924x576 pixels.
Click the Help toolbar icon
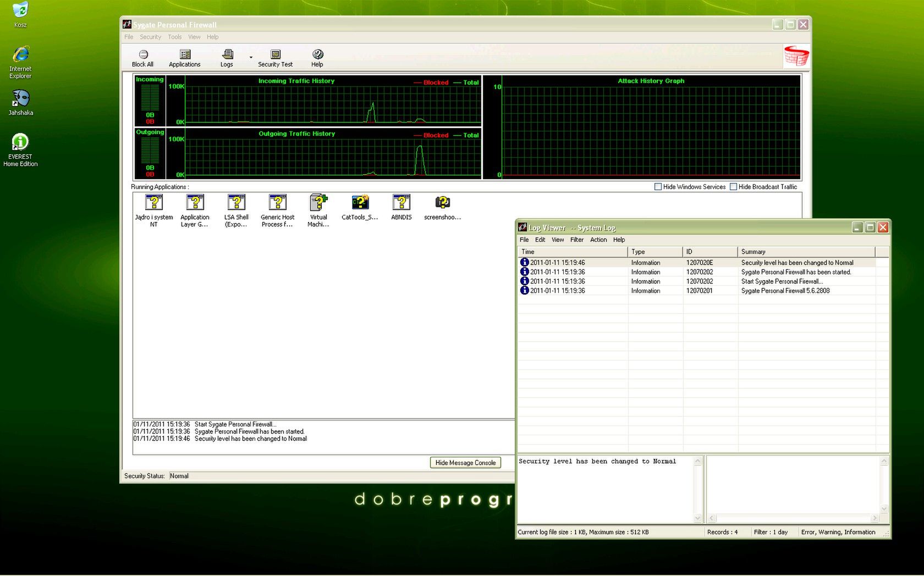tap(317, 58)
